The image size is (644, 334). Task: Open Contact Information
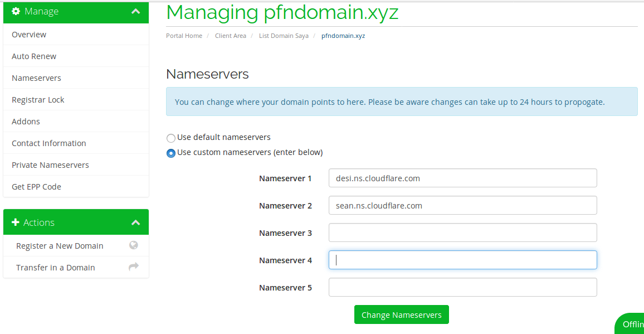click(76, 143)
